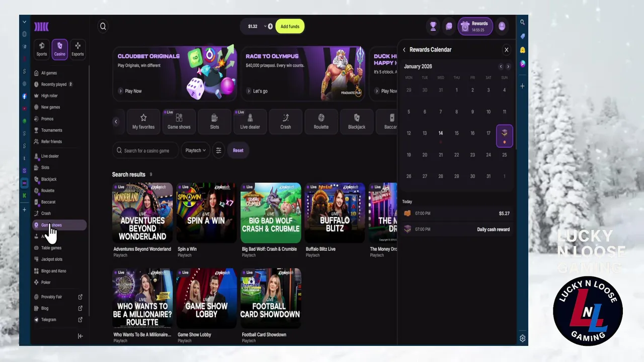Open Provably Fair external link
Viewport: 644px width, 362px height.
(59, 297)
